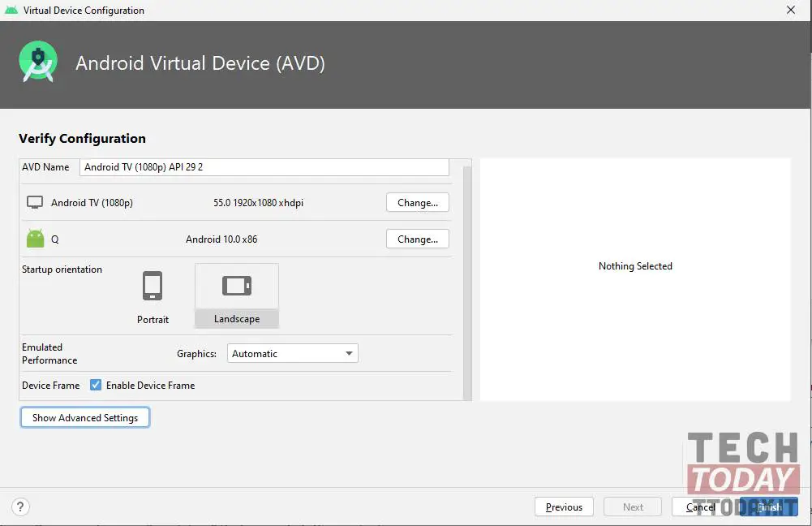Image resolution: width=812 pixels, height=526 pixels.
Task: Click the 'Startup orientation' label
Action: coord(62,269)
